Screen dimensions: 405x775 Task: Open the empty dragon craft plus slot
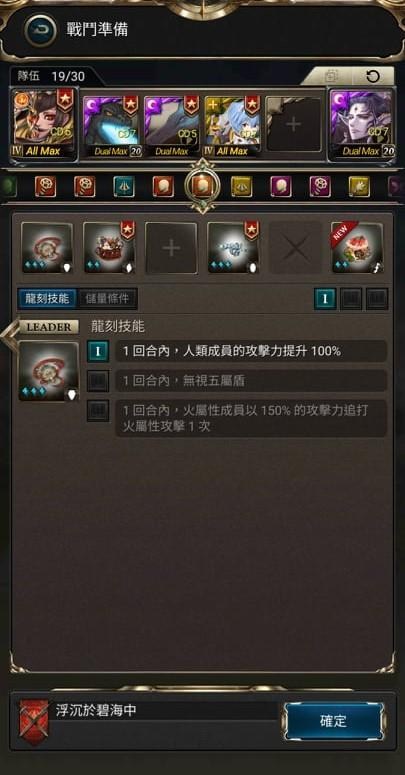pos(171,248)
